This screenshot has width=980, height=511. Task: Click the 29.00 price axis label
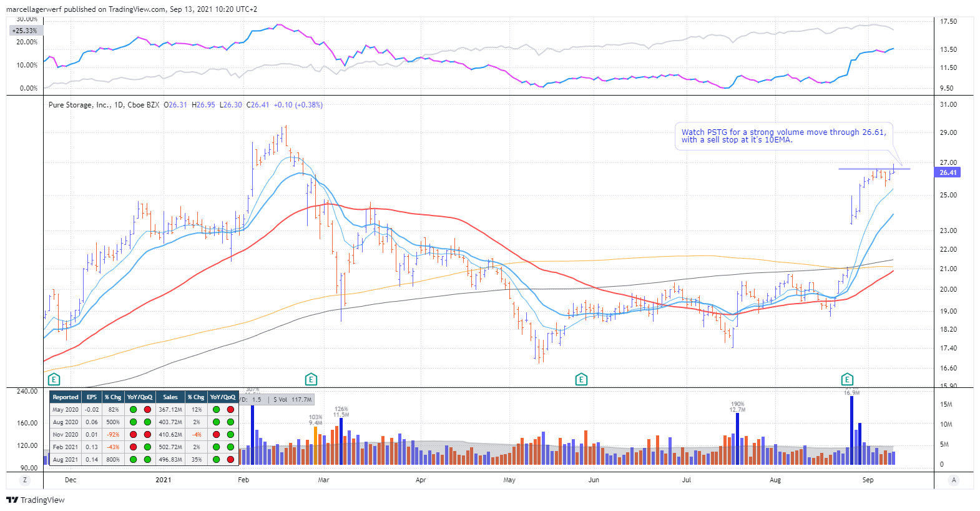pos(948,132)
